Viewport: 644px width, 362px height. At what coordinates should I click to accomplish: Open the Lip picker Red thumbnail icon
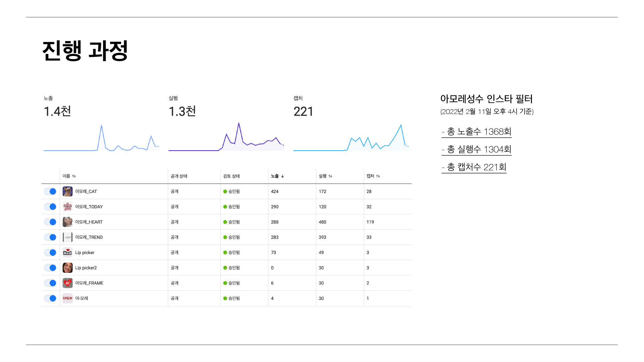pos(67,252)
